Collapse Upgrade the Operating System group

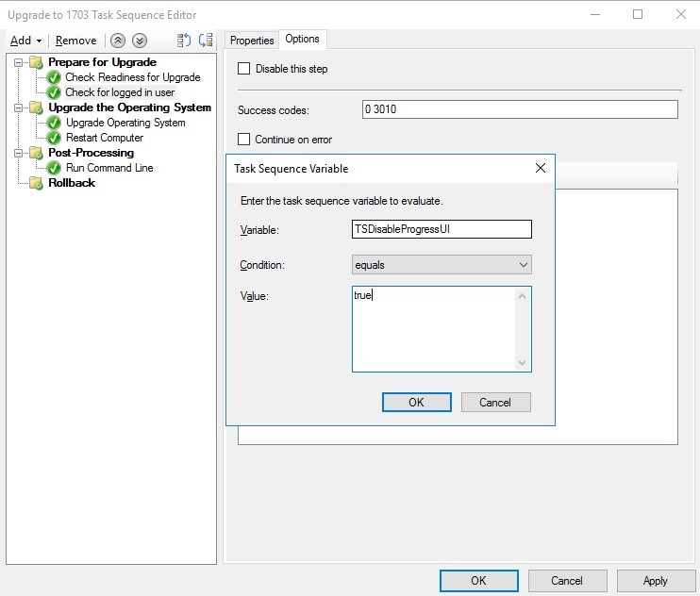coord(18,108)
